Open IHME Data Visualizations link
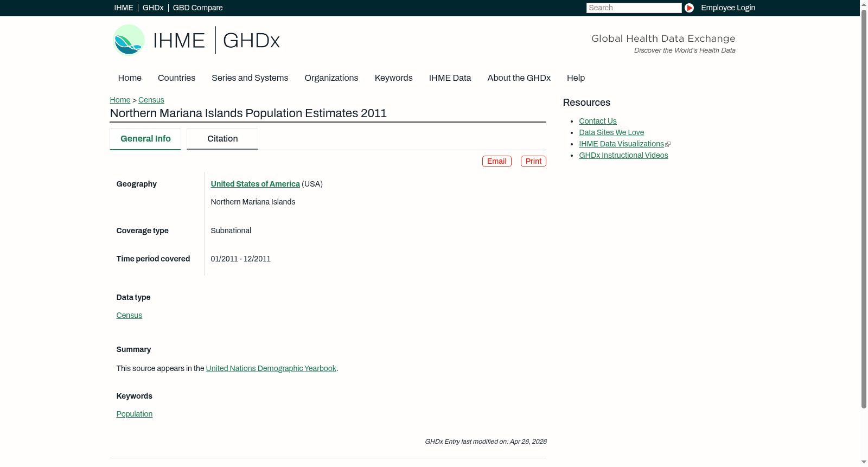The image size is (868, 467). point(622,144)
